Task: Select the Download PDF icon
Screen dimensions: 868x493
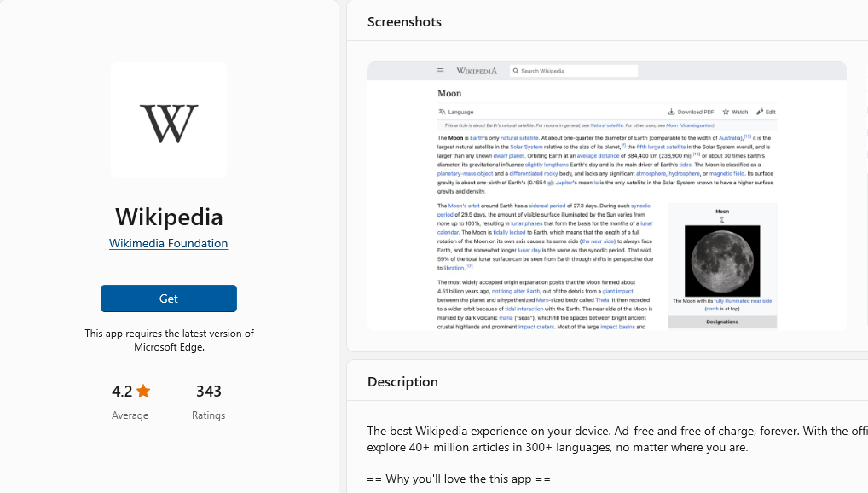Action: [670, 112]
